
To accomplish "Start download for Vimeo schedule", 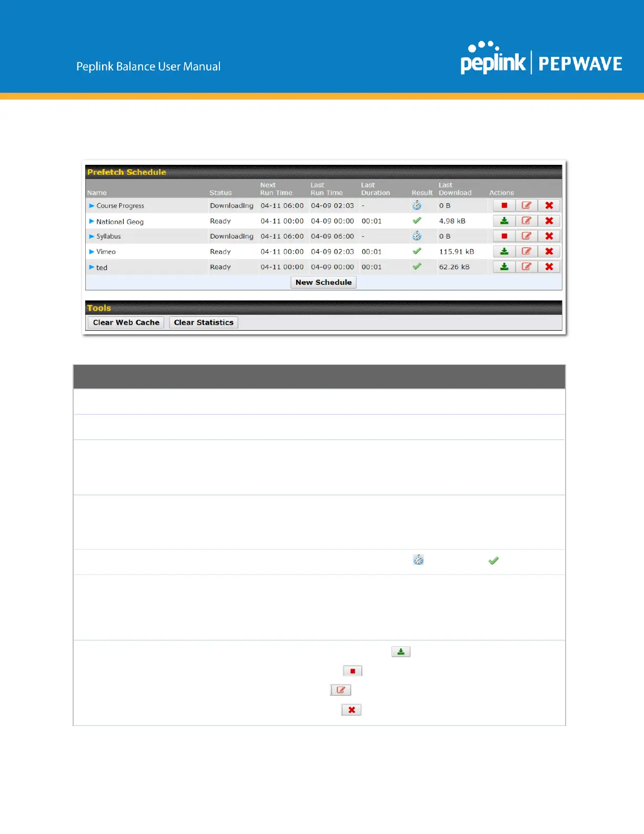I will tap(504, 251).
